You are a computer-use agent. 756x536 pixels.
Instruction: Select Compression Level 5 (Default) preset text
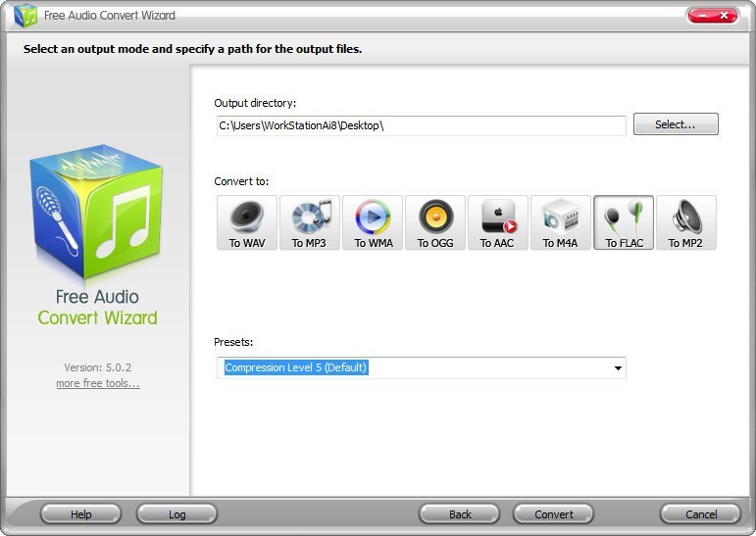click(296, 367)
